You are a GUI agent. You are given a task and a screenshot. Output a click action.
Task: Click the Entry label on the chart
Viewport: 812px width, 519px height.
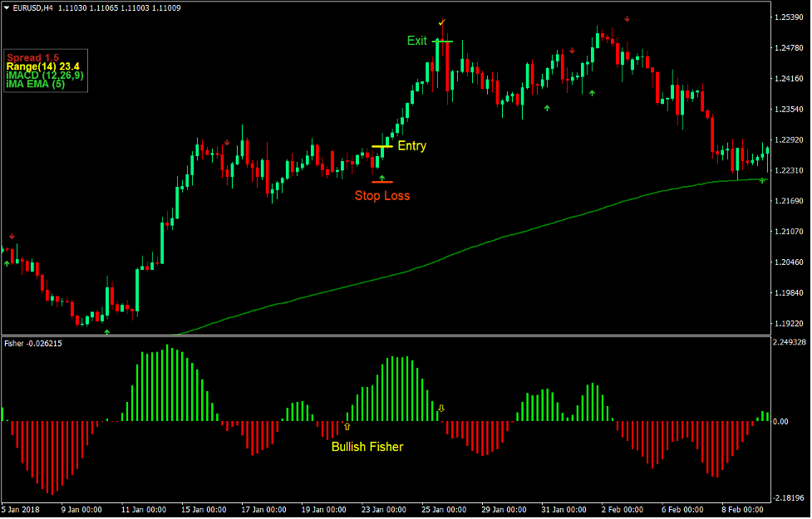point(413,145)
